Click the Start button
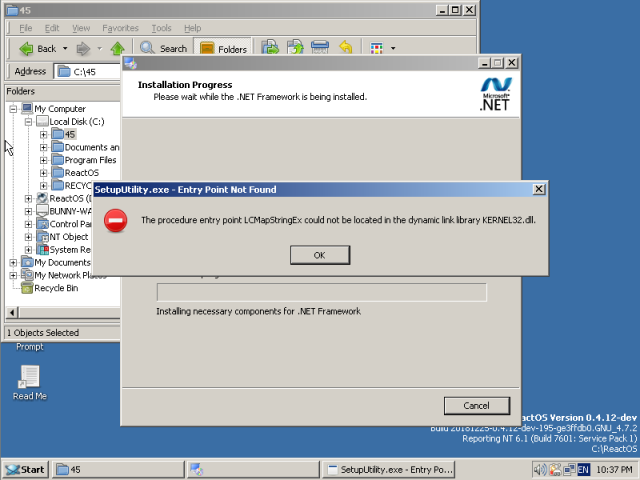Image resolution: width=640 pixels, height=480 pixels. point(26,470)
